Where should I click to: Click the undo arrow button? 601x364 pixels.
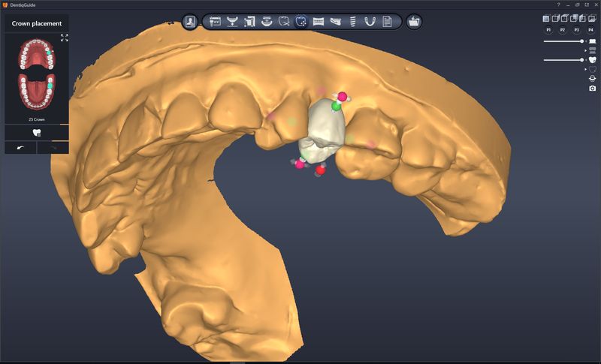click(20, 148)
